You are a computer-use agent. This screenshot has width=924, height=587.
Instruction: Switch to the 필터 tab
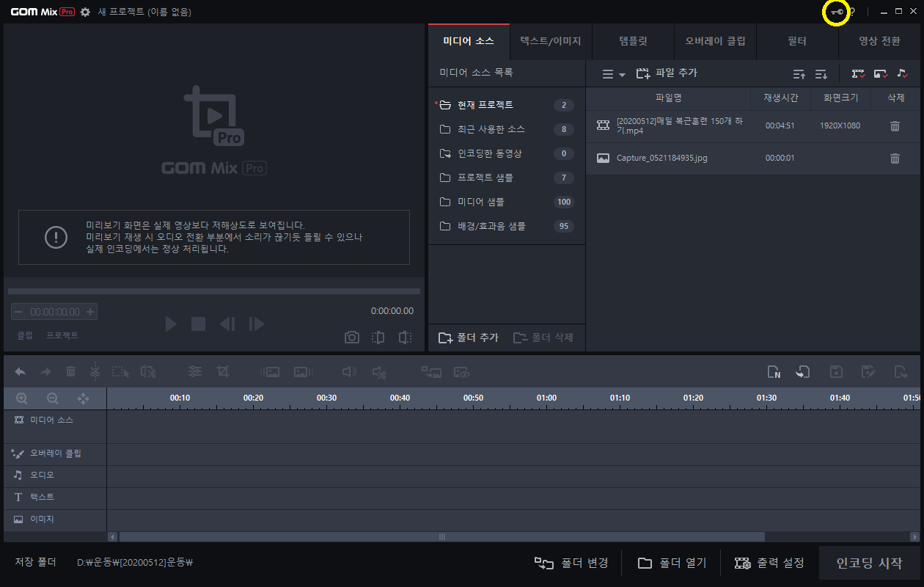point(797,41)
